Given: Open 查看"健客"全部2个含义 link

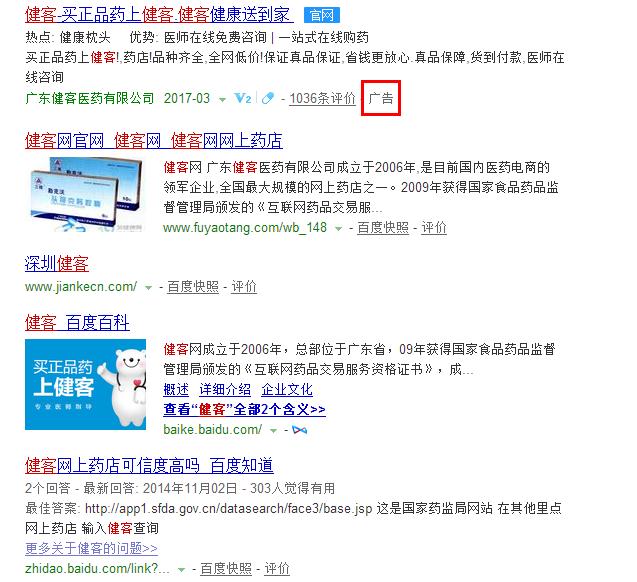Looking at the screenshot, I should coord(245,409).
